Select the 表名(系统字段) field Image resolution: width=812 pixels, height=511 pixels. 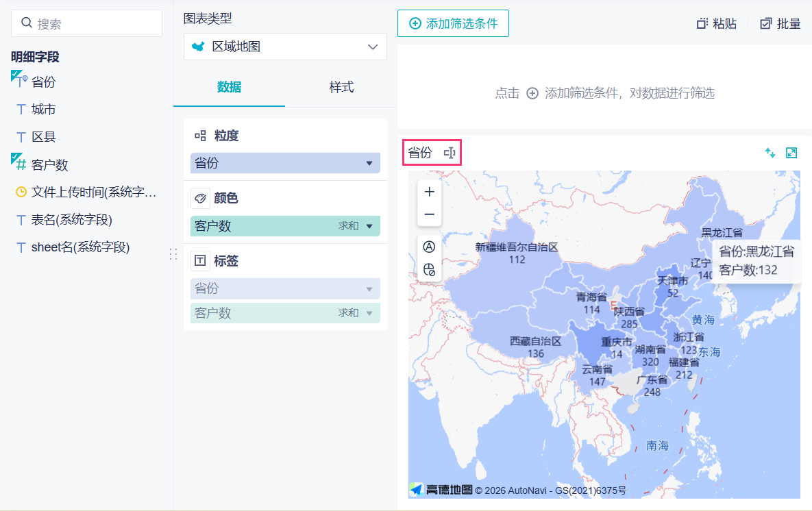click(71, 219)
